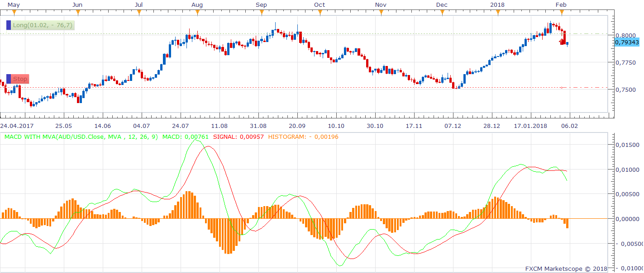644x273 pixels.
Task: Select the red Stop order label
Action: click(x=20, y=79)
